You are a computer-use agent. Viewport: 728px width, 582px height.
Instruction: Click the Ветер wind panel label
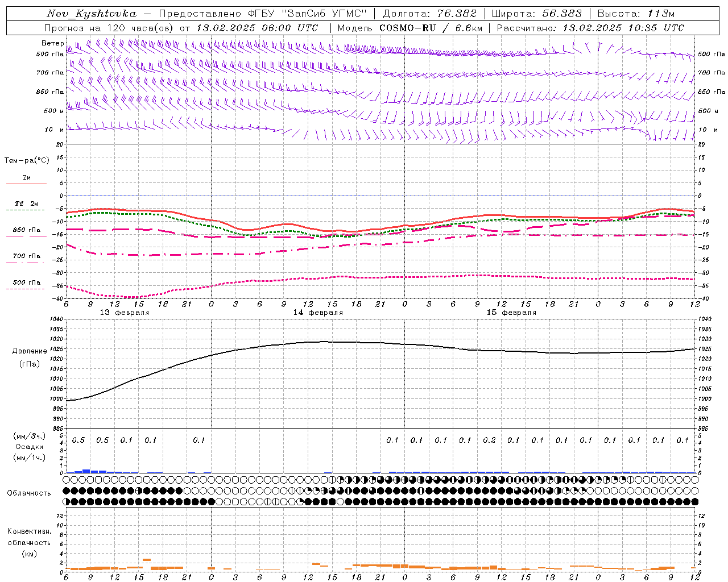(53, 43)
